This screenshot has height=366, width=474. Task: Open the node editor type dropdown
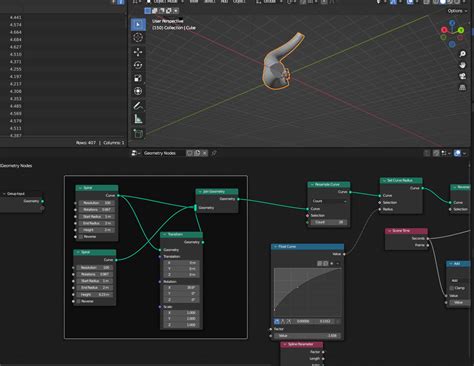pyautogui.click(x=135, y=153)
